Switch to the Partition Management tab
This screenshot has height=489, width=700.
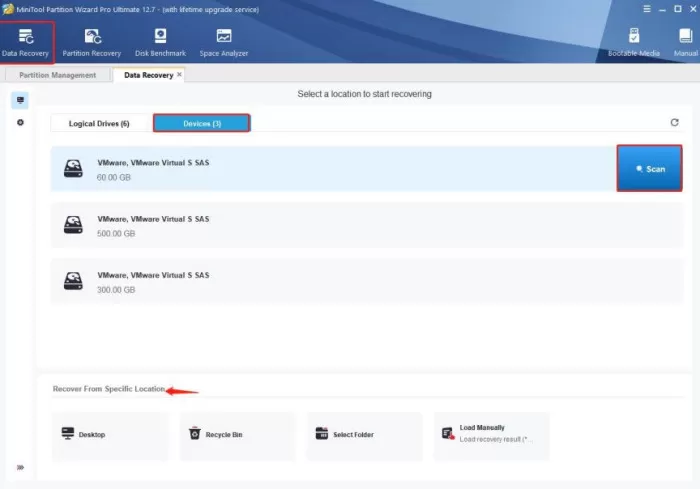(x=58, y=75)
